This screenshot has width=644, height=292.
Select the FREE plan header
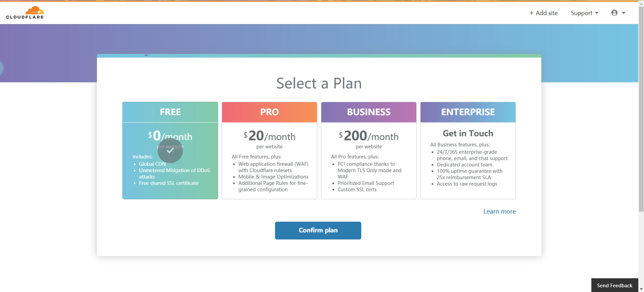tap(170, 112)
